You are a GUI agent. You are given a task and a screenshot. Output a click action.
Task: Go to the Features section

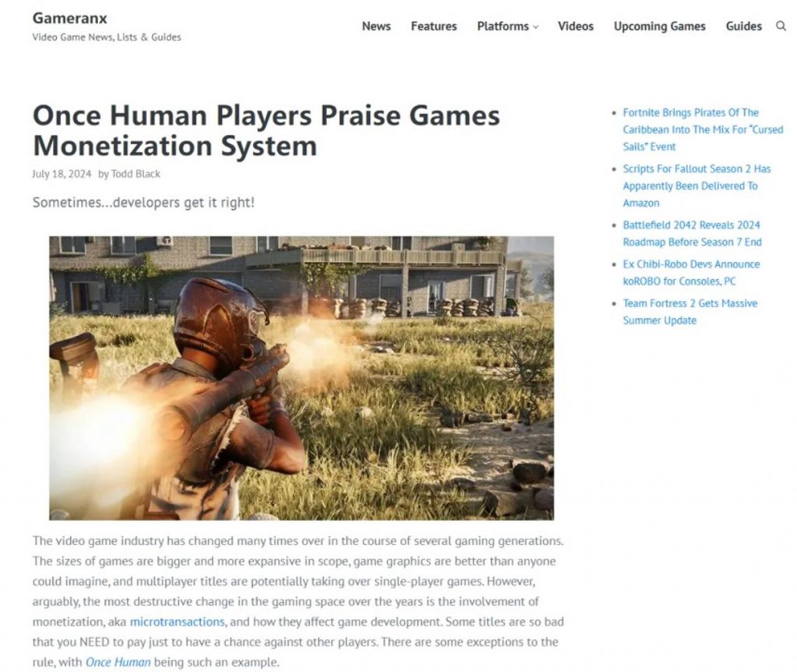pos(434,26)
